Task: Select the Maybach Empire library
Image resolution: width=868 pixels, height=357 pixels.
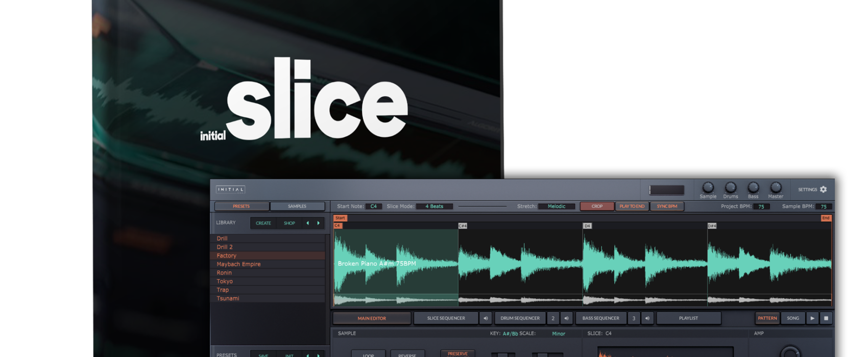Action: pos(268,264)
